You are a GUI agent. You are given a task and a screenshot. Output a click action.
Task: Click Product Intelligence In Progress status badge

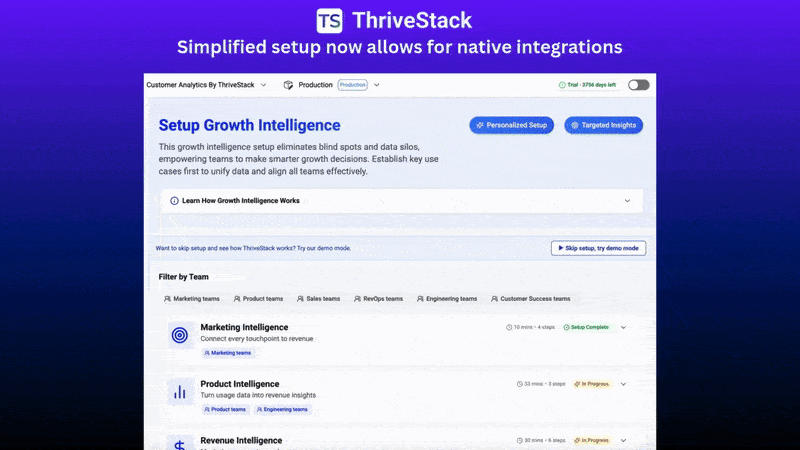(592, 384)
